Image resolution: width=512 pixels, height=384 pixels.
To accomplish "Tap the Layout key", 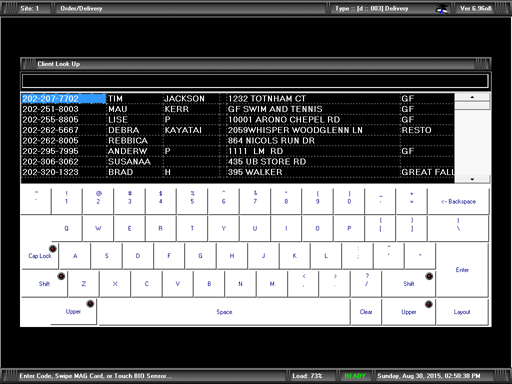I will tap(462, 312).
